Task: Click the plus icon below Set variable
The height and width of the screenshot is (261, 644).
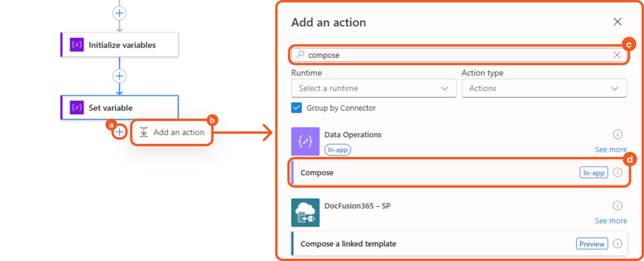Action: (x=119, y=132)
